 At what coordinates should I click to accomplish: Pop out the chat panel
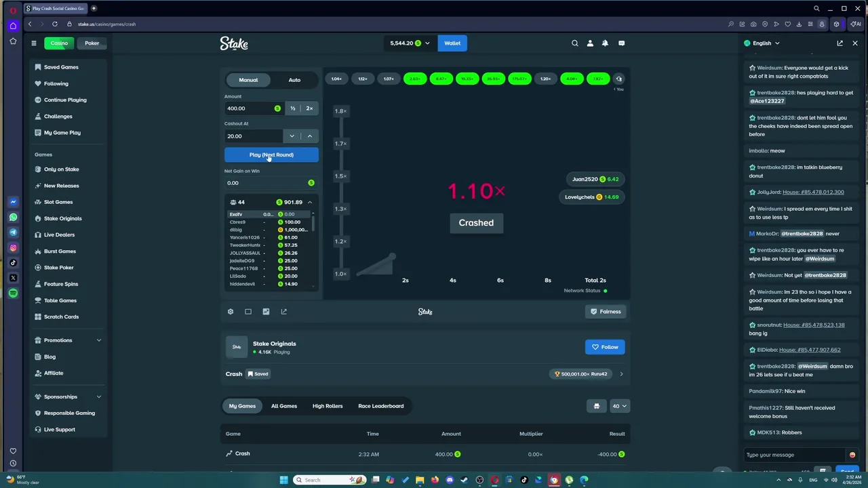[x=840, y=43]
